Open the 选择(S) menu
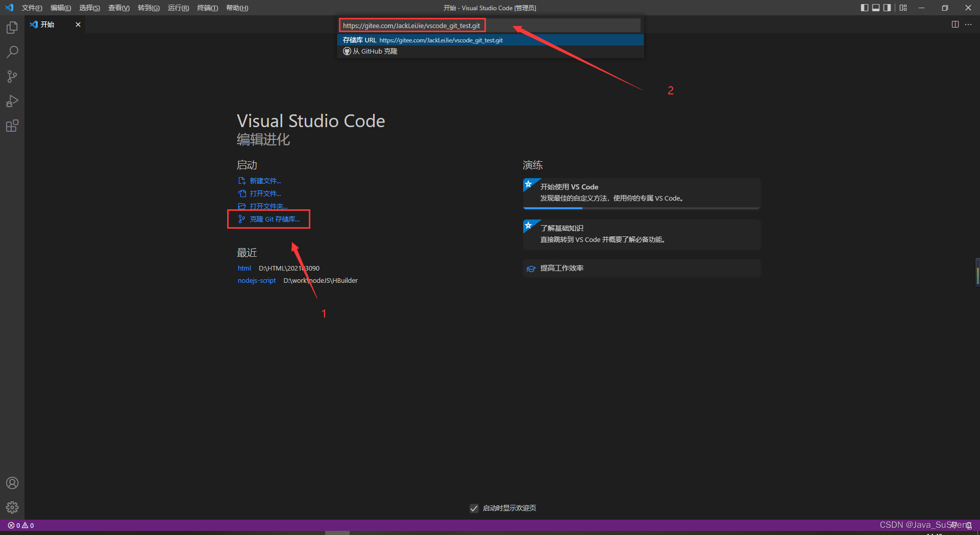The height and width of the screenshot is (535, 980). click(x=89, y=8)
